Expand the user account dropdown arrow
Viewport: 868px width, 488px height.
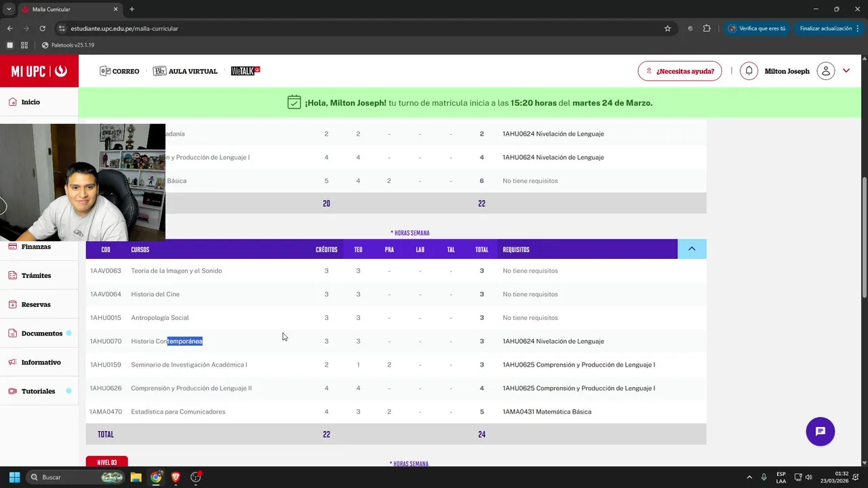(846, 71)
